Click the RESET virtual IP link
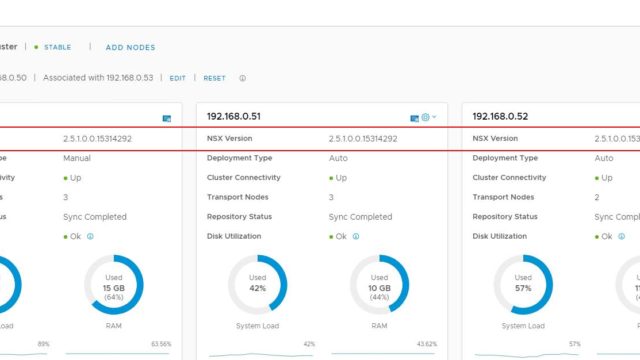This screenshot has height=360, width=640. pyautogui.click(x=214, y=78)
